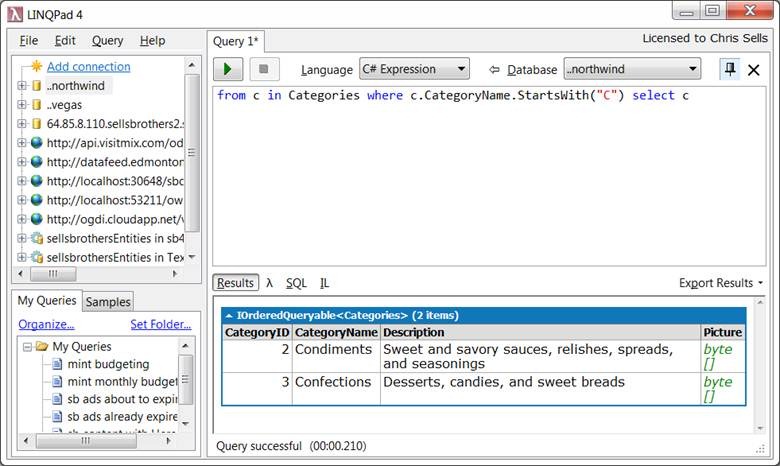Click the arrow icon left of Database
780x466 pixels.
pyautogui.click(x=494, y=70)
